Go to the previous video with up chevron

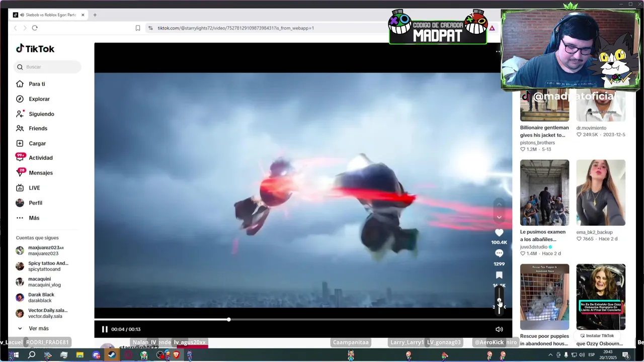tap(499, 204)
